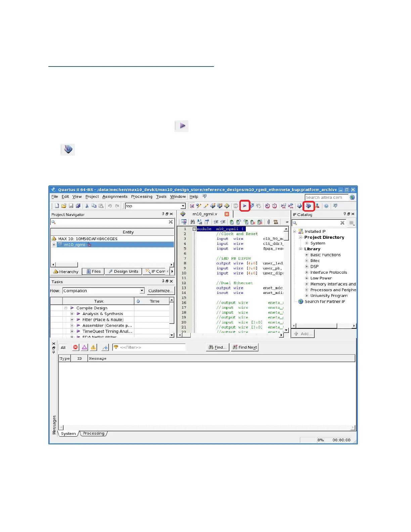Image resolution: width=411 pixels, height=532 pixels.
Task: Undo the last action
Action: click(x=110, y=206)
